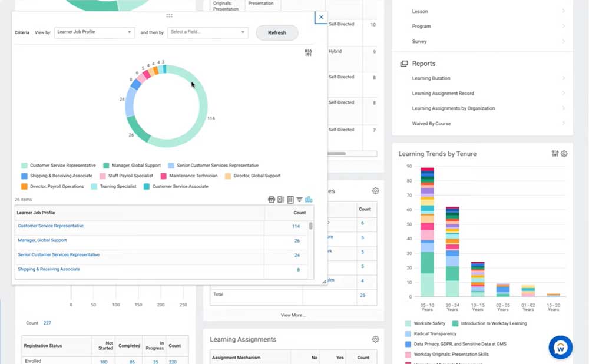Screen dimensions: 589x364
Task: Click the Enrolled Completed 85 value
Action: coord(132,362)
